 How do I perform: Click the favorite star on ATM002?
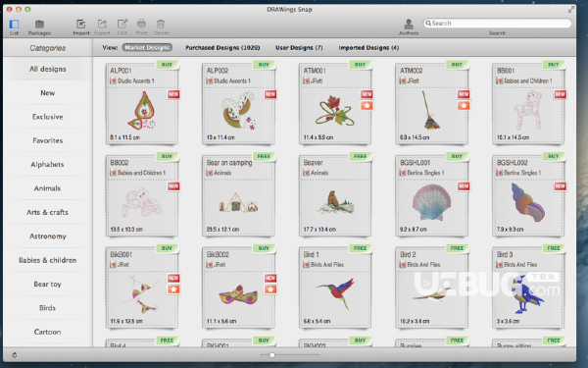pyautogui.click(x=464, y=106)
